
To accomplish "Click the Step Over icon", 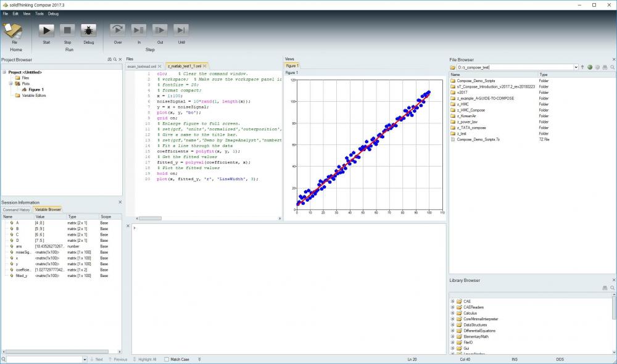I will (x=117, y=30).
